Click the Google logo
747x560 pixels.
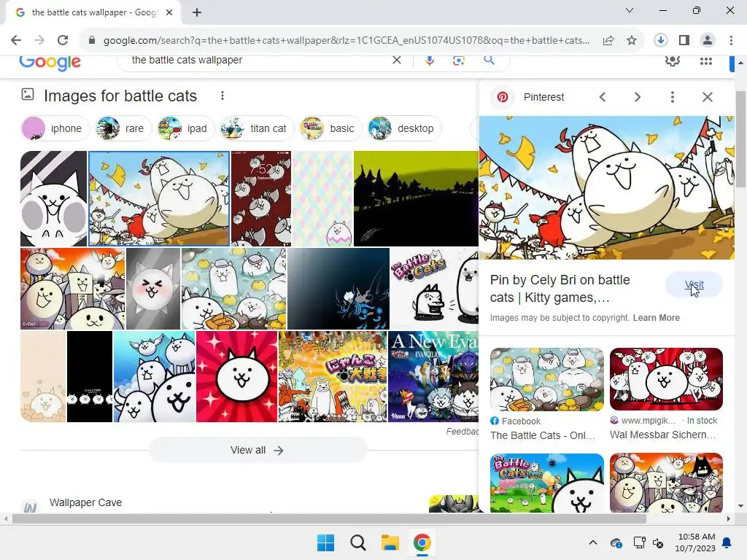pyautogui.click(x=50, y=62)
